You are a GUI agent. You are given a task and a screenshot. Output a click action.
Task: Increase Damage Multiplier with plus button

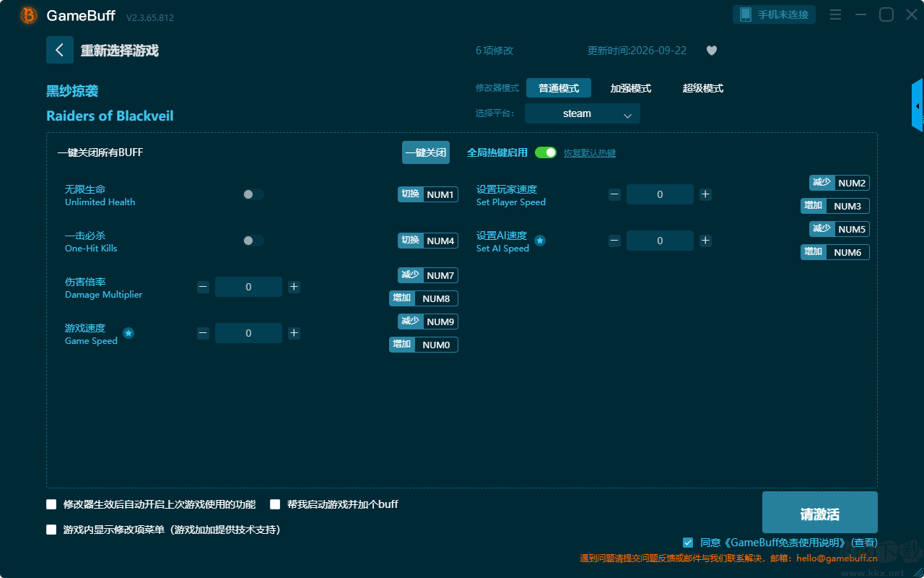tap(294, 287)
